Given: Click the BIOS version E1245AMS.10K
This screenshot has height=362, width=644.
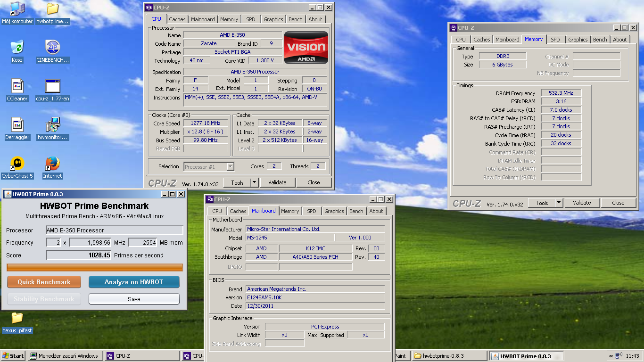Looking at the screenshot, I should tap(315, 297).
